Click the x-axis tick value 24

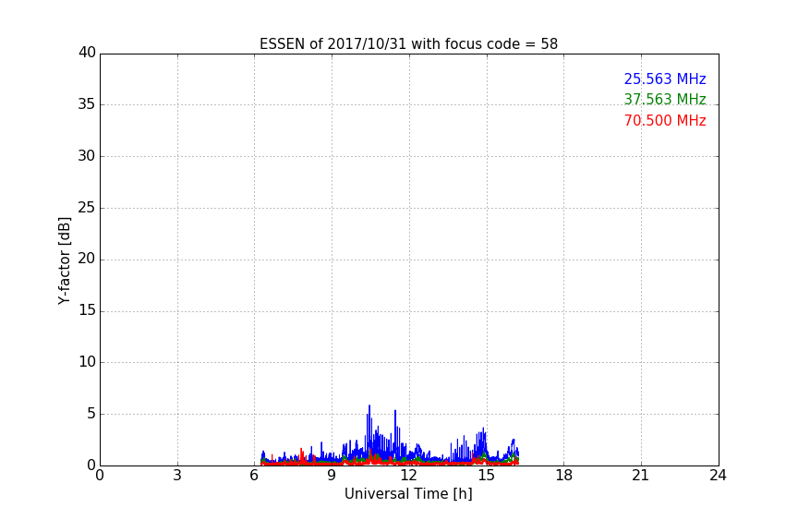tap(718, 476)
